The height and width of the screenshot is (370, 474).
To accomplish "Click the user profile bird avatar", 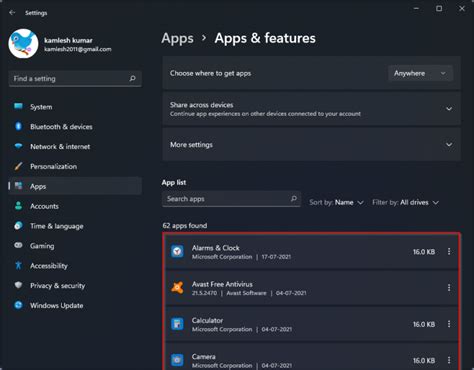I will (23, 44).
